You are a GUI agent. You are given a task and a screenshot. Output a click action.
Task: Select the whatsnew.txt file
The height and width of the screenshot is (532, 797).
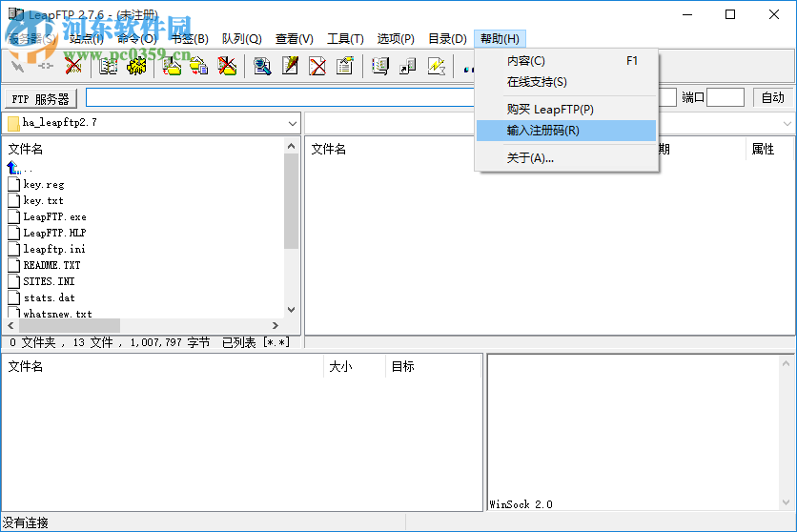click(x=57, y=314)
